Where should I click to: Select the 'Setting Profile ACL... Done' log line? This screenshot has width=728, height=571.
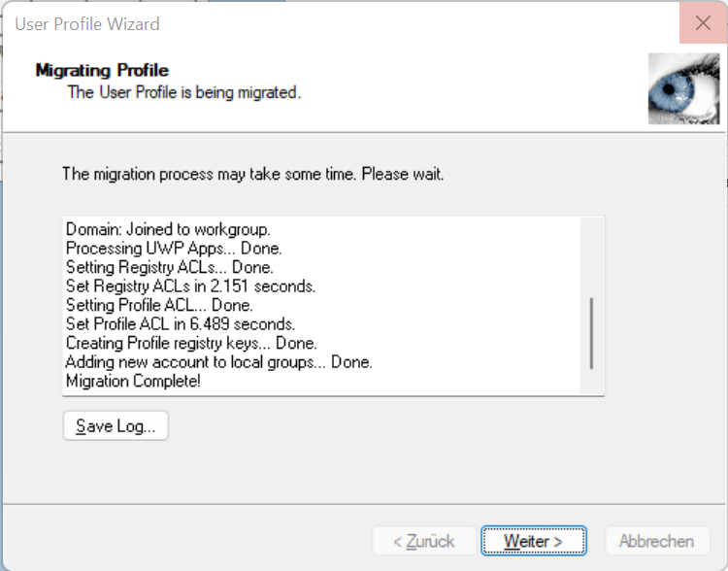click(x=161, y=305)
